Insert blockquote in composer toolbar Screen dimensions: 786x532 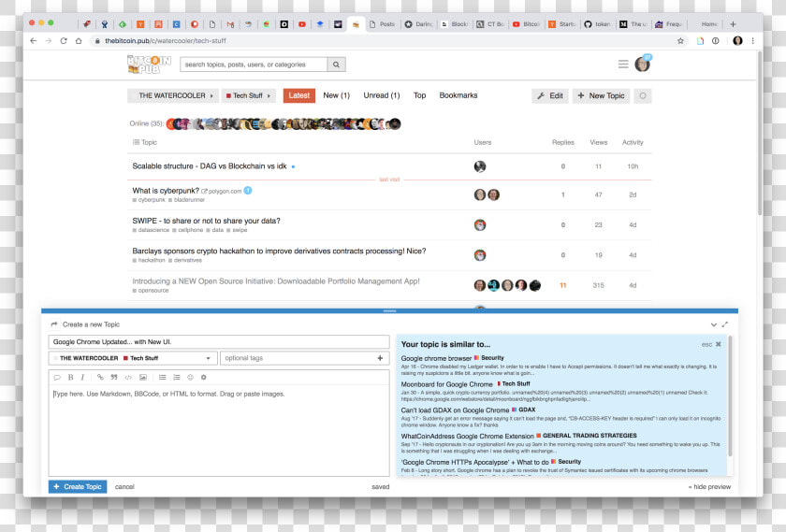pyautogui.click(x=114, y=377)
